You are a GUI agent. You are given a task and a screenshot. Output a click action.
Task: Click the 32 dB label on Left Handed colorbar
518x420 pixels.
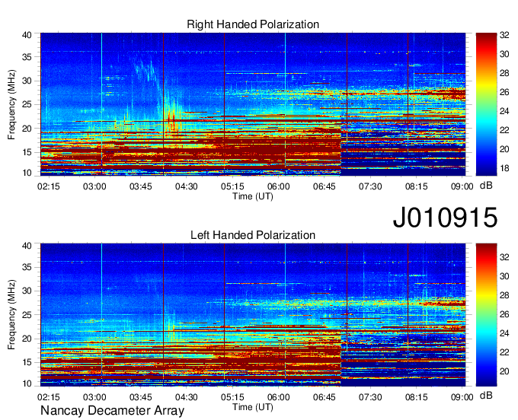pyautogui.click(x=504, y=257)
